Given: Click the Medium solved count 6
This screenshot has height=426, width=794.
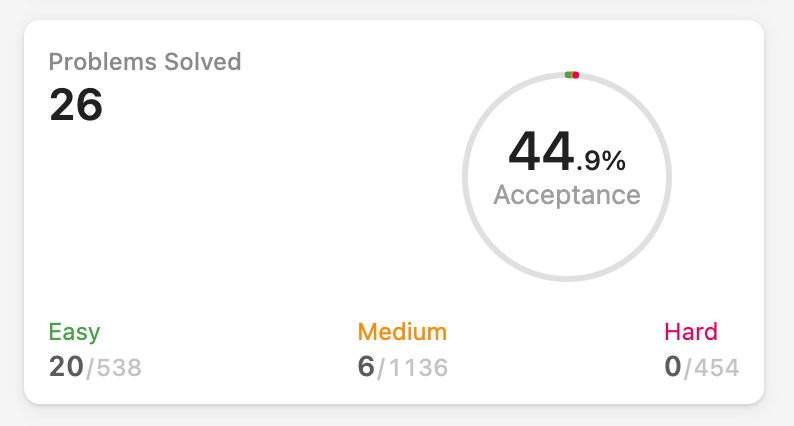Looking at the screenshot, I should (x=366, y=367).
